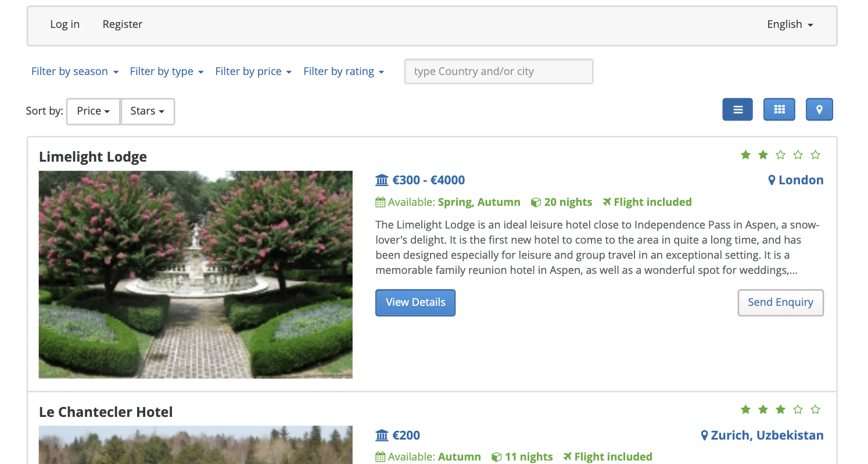Viewport: 868px width, 464px height.
Task: Click calendar icon before Available: Spring, Autumn
Action: point(381,202)
